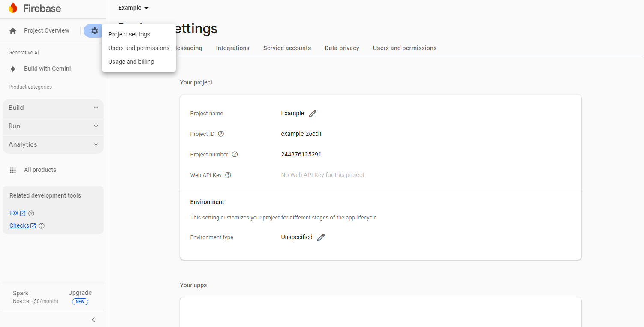
Task: Expand the Build category
Action: tap(53, 108)
